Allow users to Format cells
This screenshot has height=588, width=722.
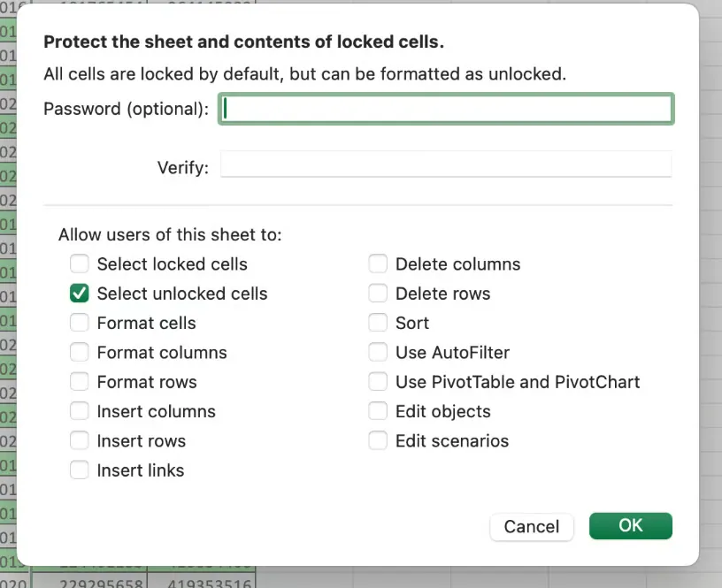pyautogui.click(x=79, y=323)
